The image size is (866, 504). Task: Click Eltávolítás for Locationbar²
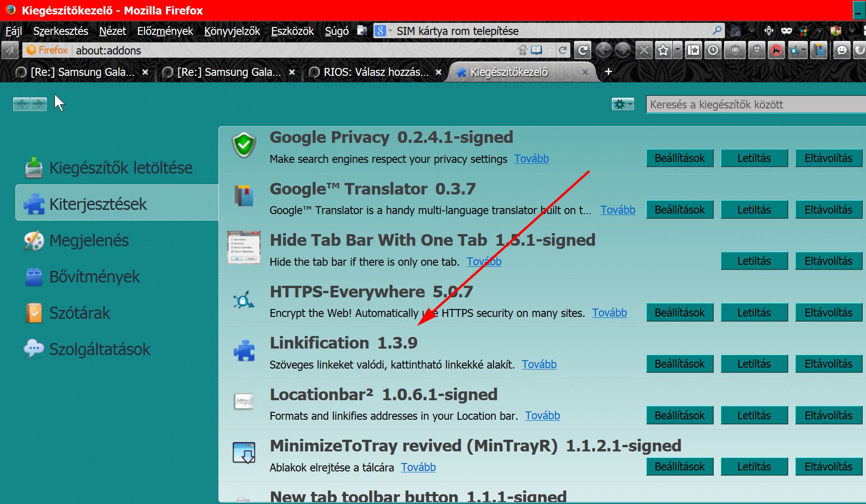pos(829,416)
